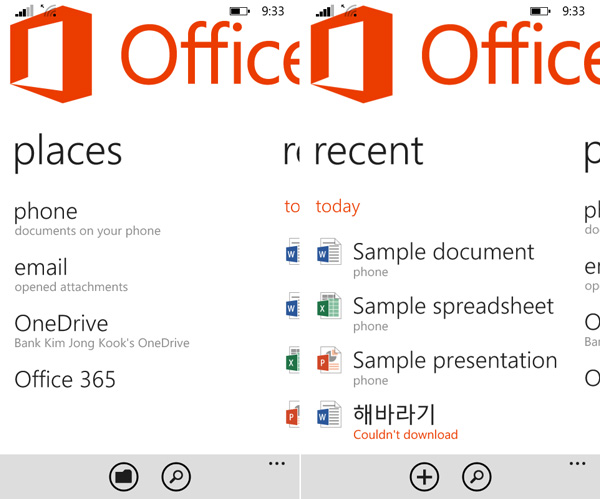
Task: Tap documents on your phone subtitle
Action: (88, 231)
